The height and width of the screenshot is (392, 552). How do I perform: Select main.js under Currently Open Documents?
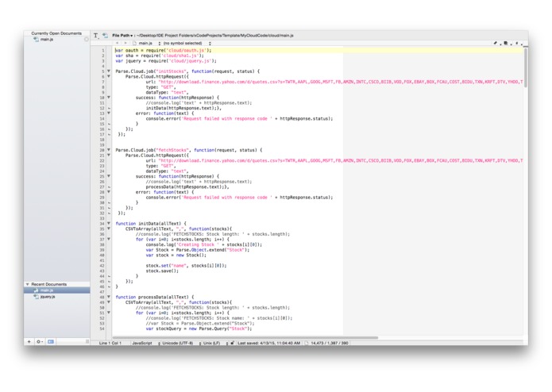pyautogui.click(x=47, y=40)
